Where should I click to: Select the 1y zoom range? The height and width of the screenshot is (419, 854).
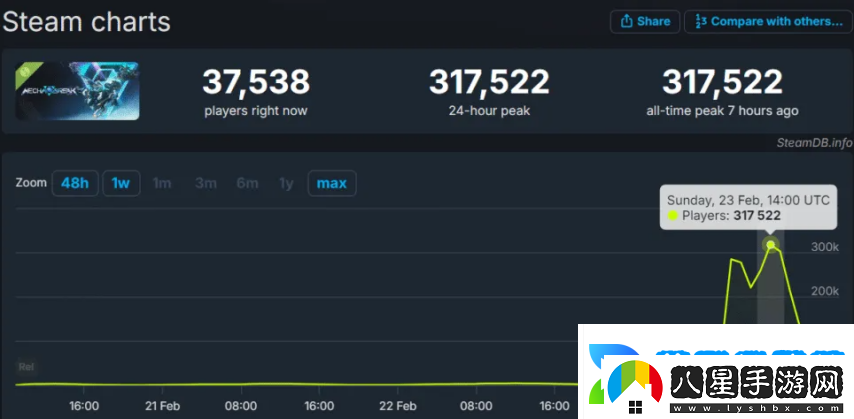click(286, 183)
